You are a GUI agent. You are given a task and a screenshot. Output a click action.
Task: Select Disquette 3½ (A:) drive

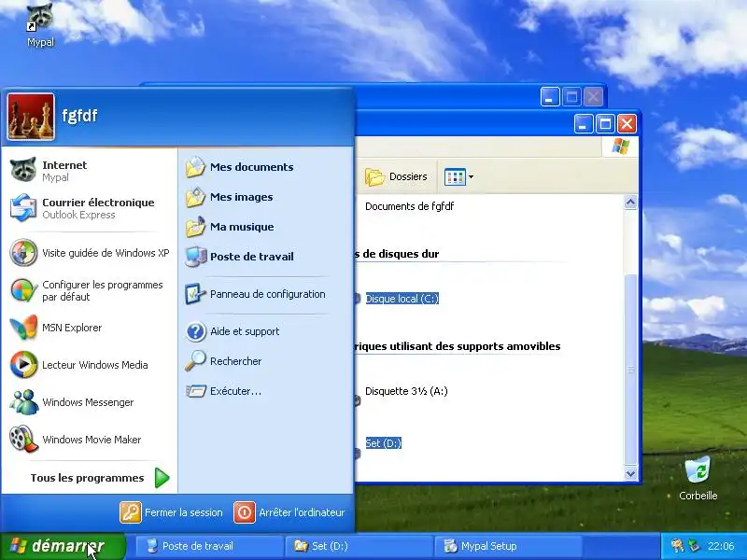pos(406,391)
